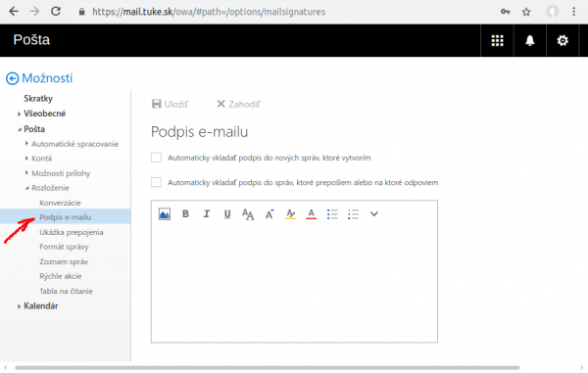Viewport: 588px width, 373px height.
Task: Expand the Všeobecné section
Action: coord(19,114)
